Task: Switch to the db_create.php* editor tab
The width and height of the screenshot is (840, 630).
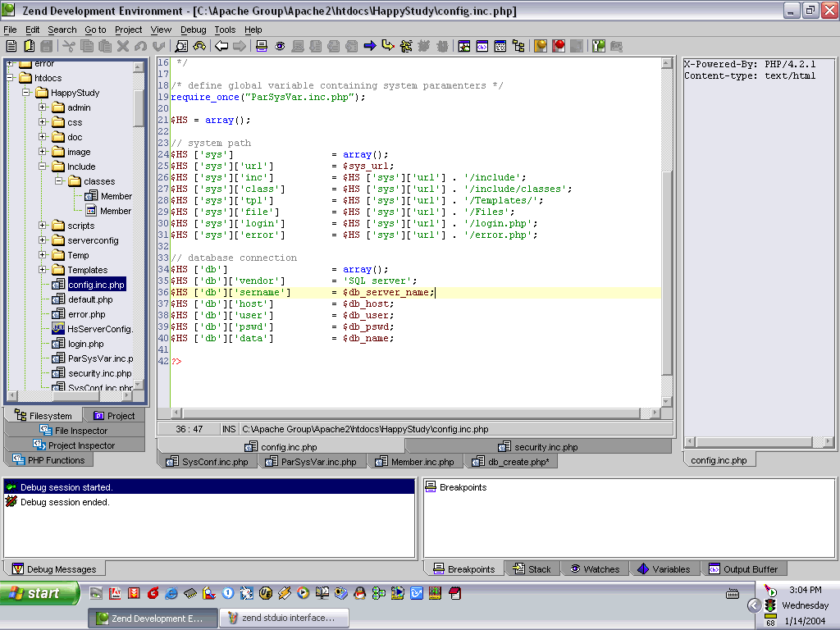Action: coord(510,461)
